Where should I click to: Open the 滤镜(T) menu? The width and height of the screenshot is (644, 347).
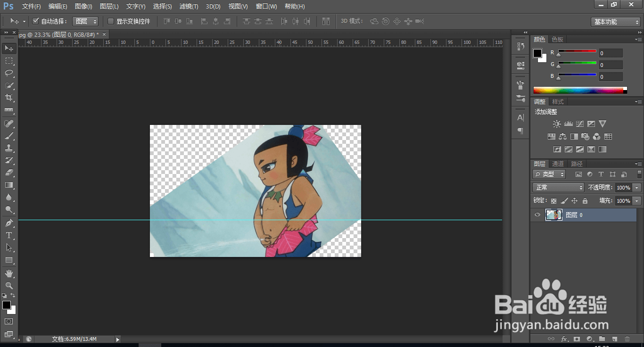[x=189, y=7]
